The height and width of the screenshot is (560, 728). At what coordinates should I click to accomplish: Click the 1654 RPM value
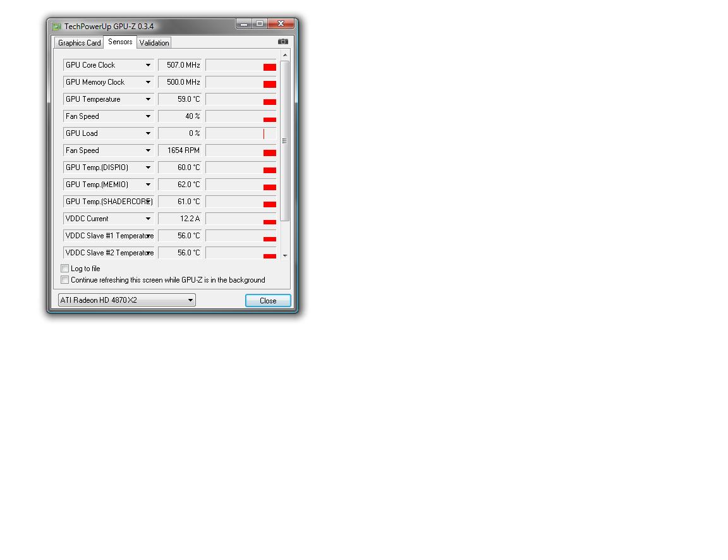pos(179,150)
